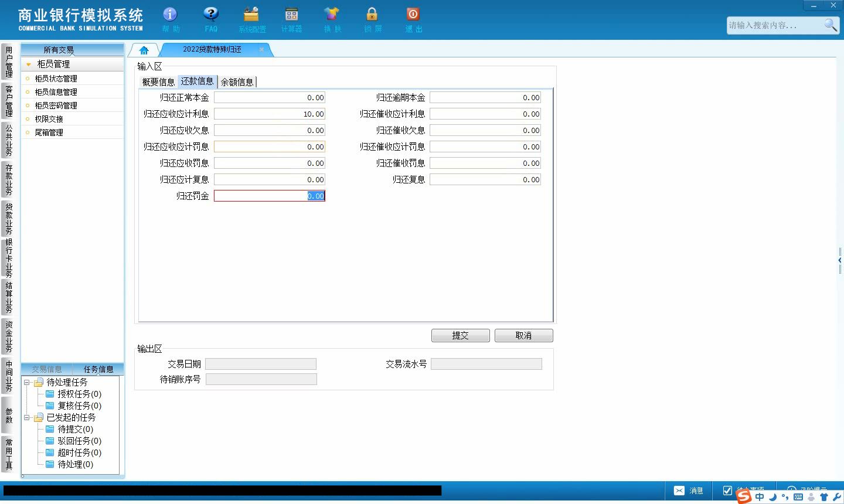Click the search magnifier icon
The height and width of the screenshot is (504, 844).
click(831, 25)
